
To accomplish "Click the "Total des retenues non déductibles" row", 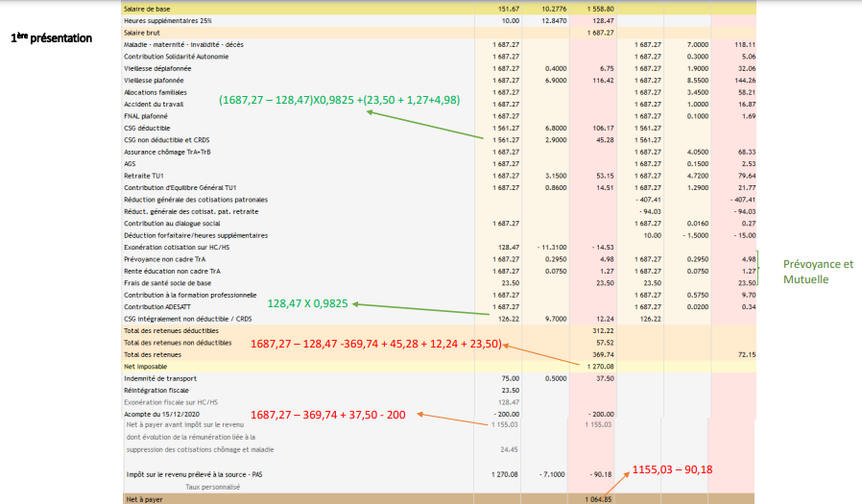I will click(178, 342).
